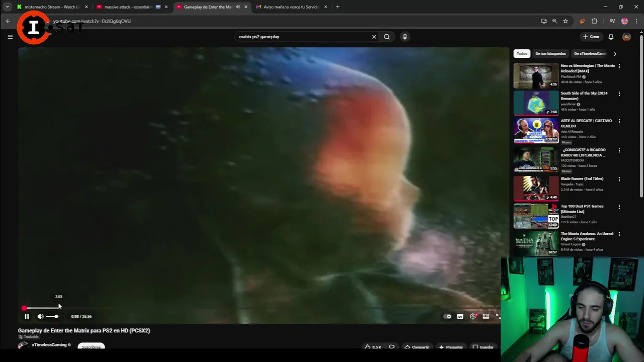Switch to the misternacho Stream tab
This screenshot has width=644, height=362.
(x=52, y=7)
